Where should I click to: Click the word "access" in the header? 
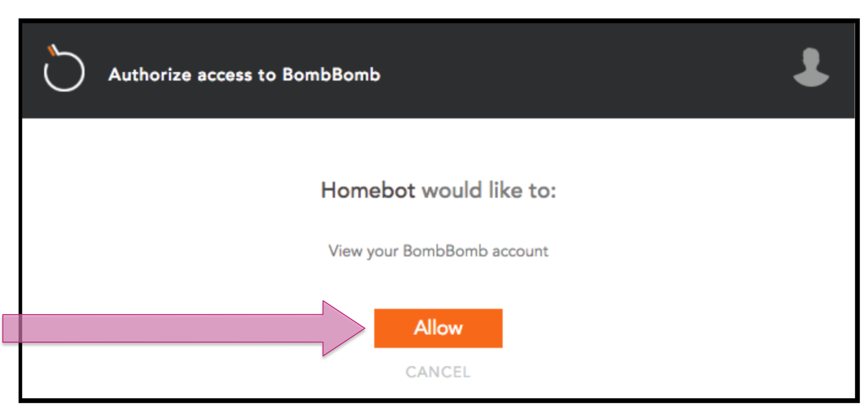click(x=225, y=75)
